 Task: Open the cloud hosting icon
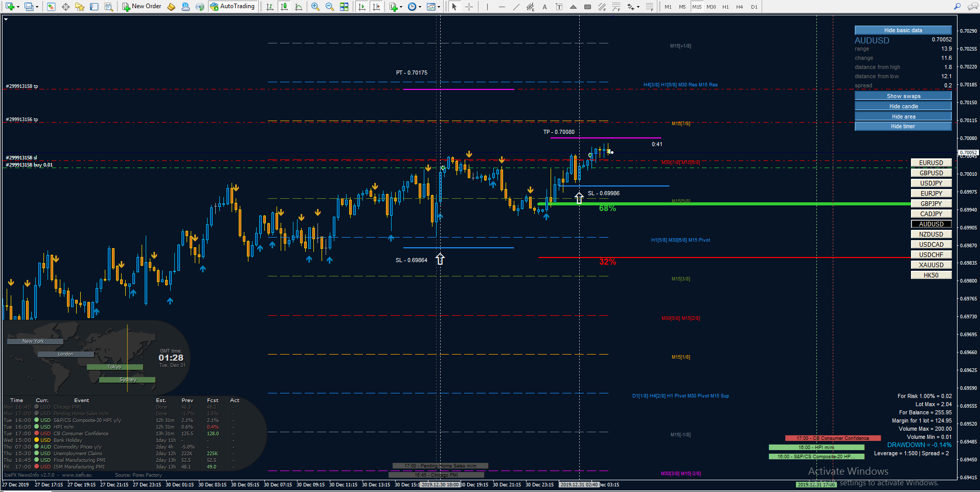click(186, 7)
